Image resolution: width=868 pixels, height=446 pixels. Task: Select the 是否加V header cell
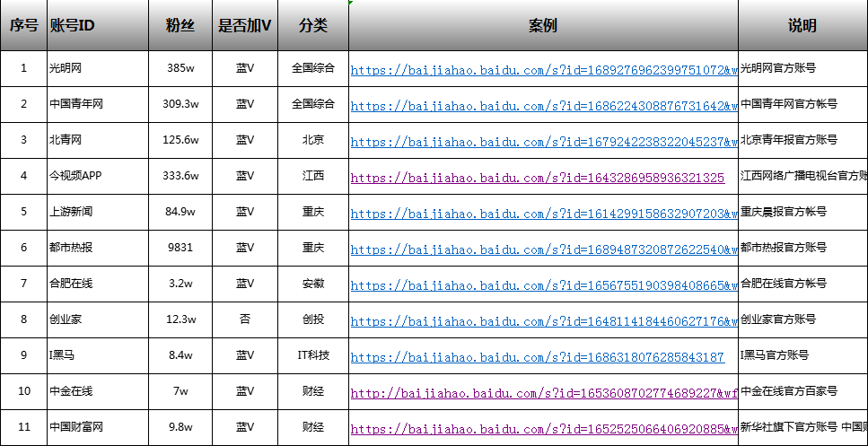point(245,25)
